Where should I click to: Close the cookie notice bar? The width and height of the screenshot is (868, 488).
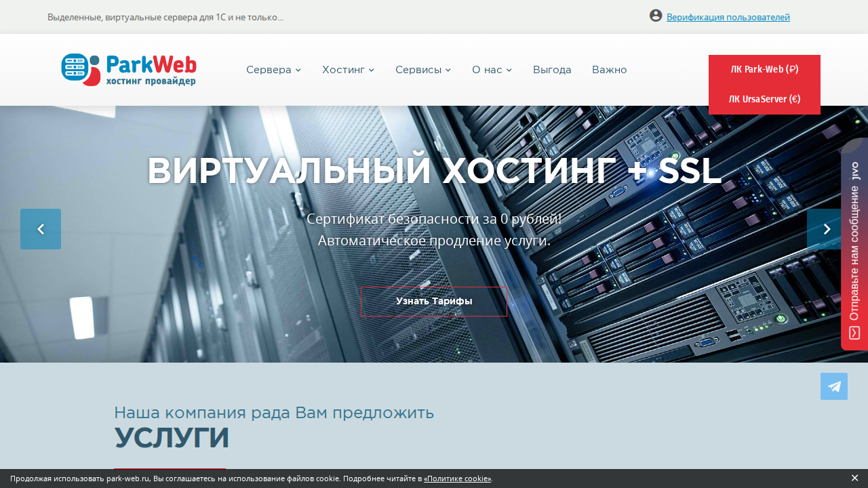click(x=854, y=478)
